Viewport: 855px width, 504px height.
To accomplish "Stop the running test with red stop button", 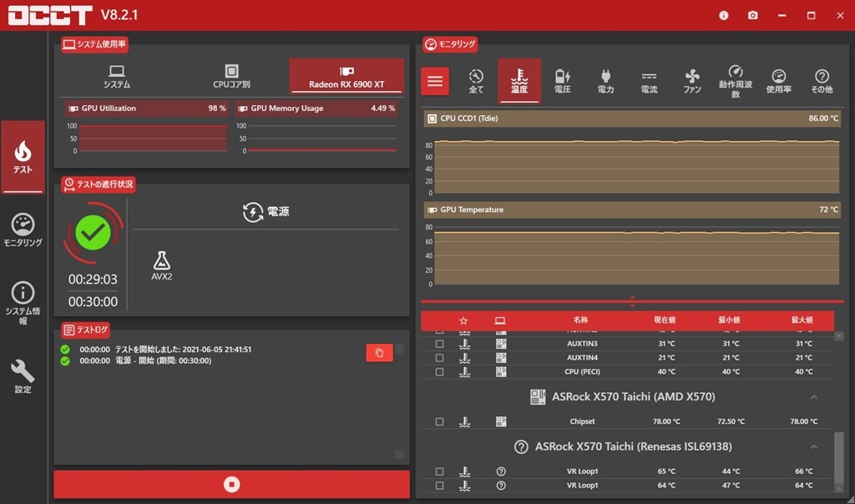I will (x=232, y=484).
